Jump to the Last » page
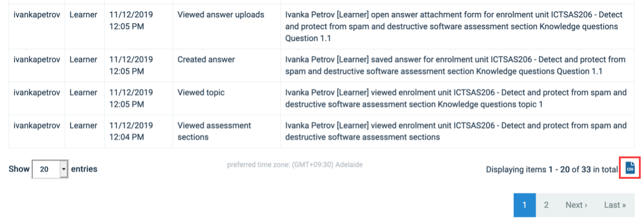644x223 pixels. click(x=615, y=205)
